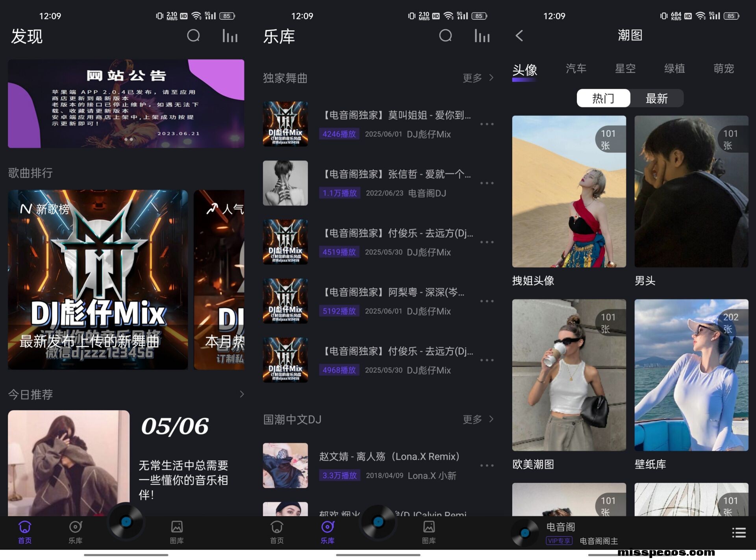This screenshot has height=560, width=756.
Task: Tap the vibrate mode icon on 乐库 screen
Action: (x=411, y=16)
